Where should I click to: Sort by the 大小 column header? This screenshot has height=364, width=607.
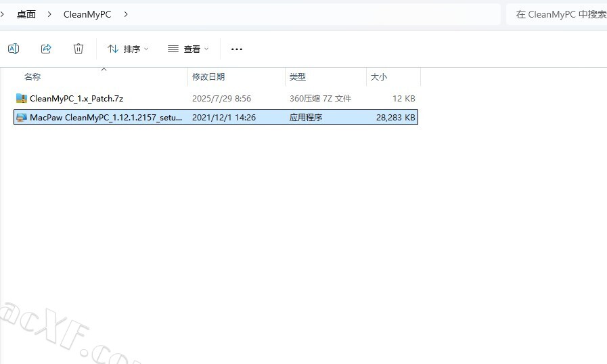pos(378,76)
